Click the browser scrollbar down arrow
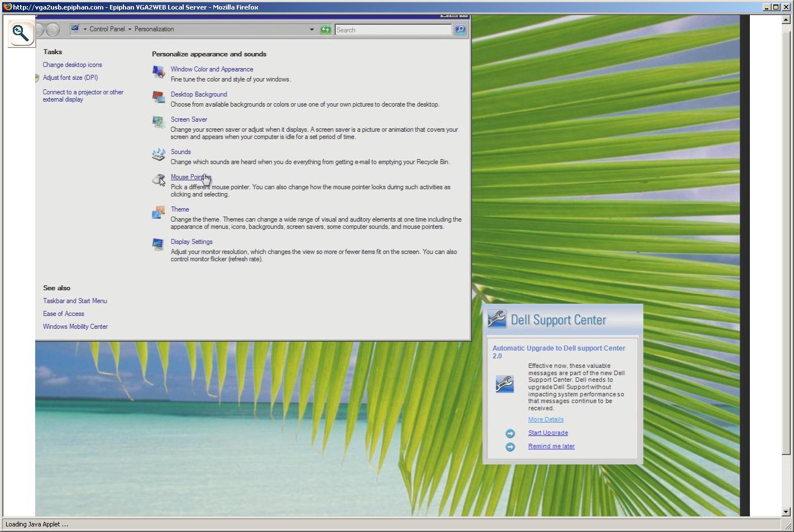This screenshot has width=794, height=532. point(786,511)
